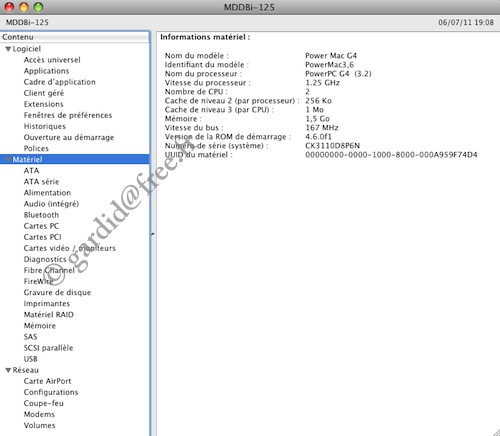The height and width of the screenshot is (436, 500).
Task: Click the Power Mac G4 model value
Action: point(331,56)
